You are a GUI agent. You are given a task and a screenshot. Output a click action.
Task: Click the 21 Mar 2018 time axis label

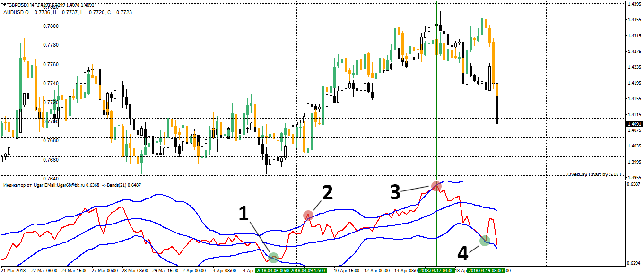[14, 271]
